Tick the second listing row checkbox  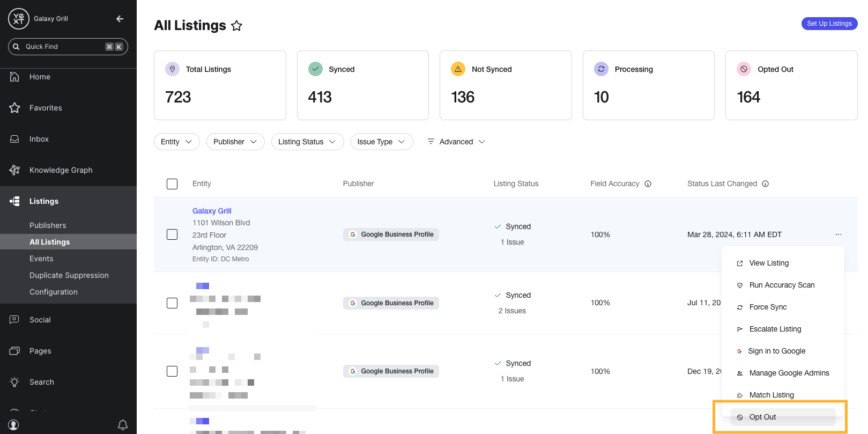[172, 303]
